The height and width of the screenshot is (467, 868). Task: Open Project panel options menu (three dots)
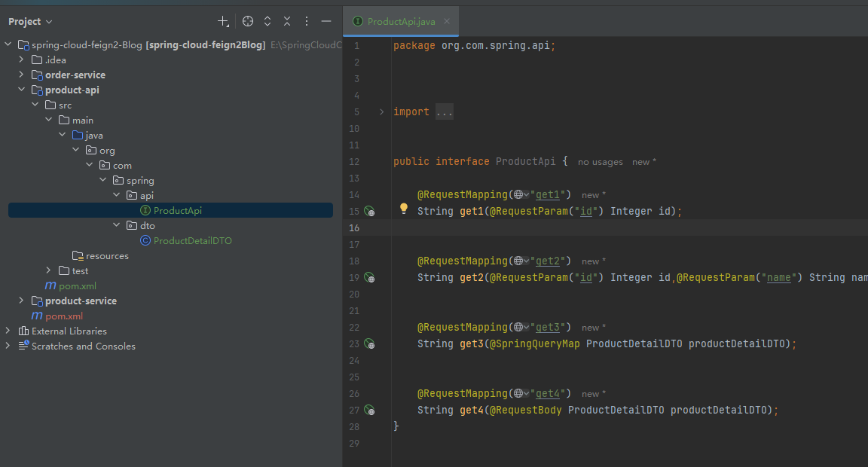[306, 22]
